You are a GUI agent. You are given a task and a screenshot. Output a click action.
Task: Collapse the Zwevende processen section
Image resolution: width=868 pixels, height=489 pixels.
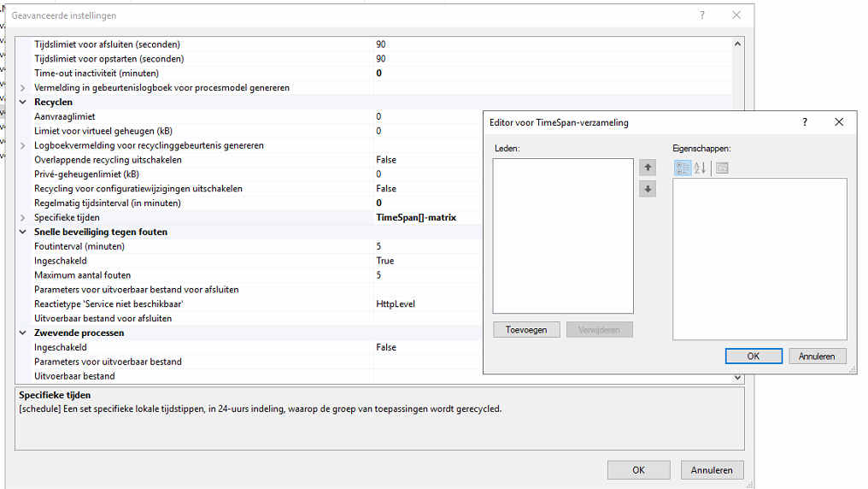23,333
